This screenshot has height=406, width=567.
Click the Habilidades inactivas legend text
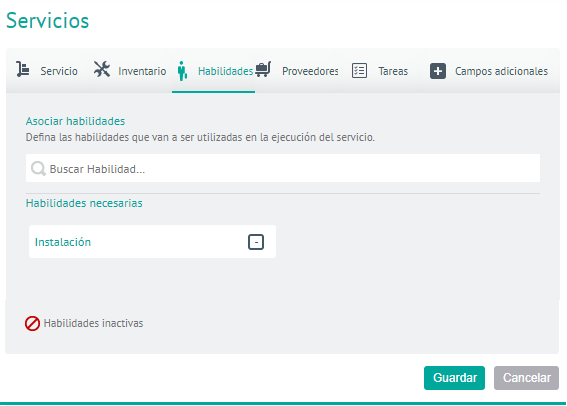click(93, 323)
